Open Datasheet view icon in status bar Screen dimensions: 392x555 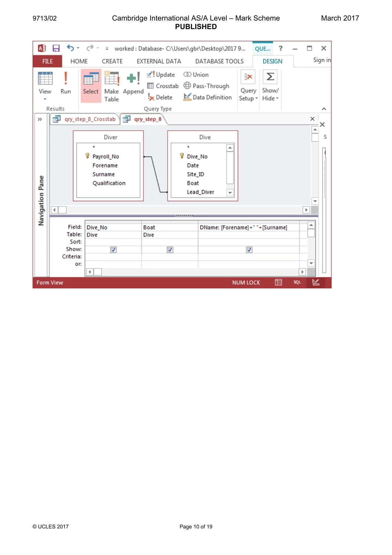click(279, 282)
